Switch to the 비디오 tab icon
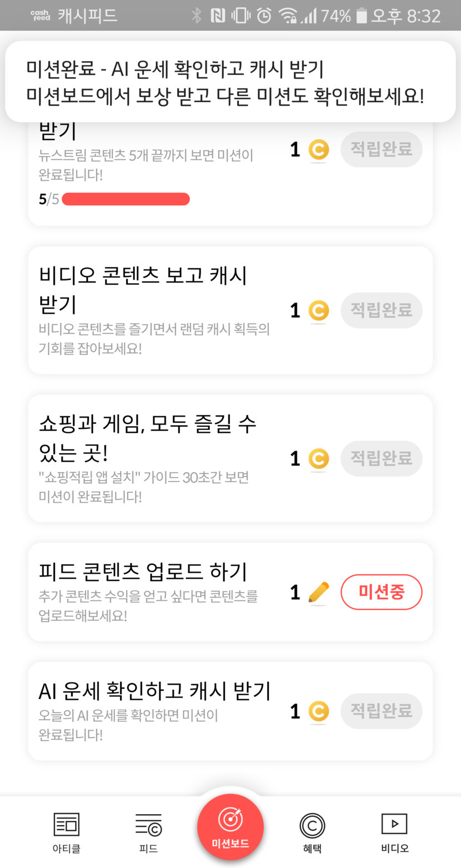Viewport: 461px width, 868px height. point(394,824)
